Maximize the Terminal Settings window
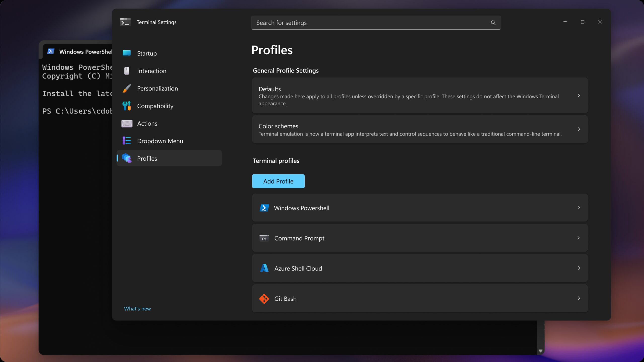Screen dimensions: 644x362 [x=582, y=22]
